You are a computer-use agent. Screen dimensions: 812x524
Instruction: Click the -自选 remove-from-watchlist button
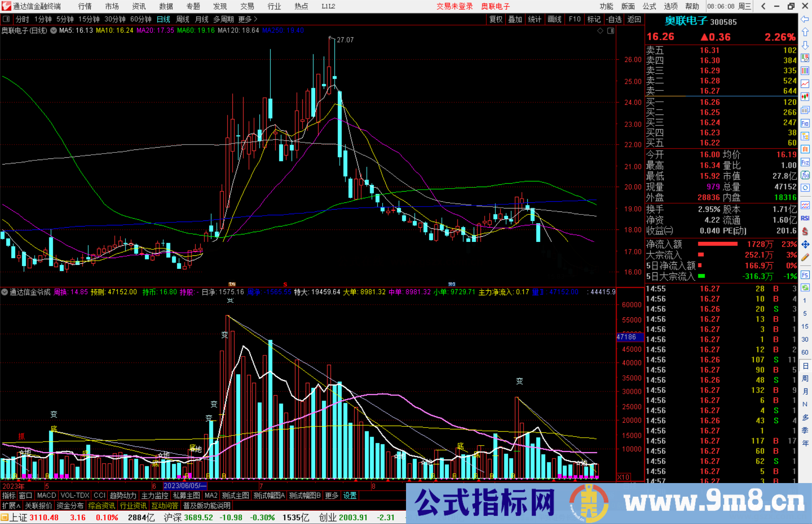614,19
